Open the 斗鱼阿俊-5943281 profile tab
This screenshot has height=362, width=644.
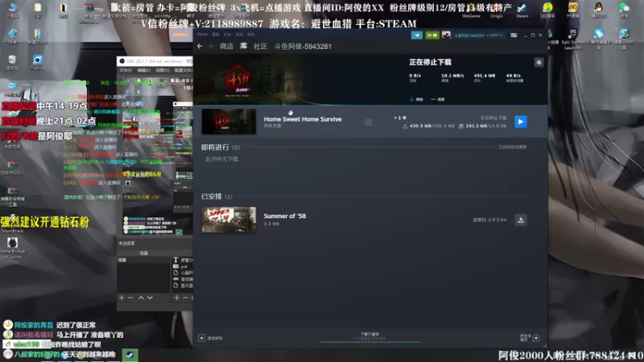(x=303, y=47)
